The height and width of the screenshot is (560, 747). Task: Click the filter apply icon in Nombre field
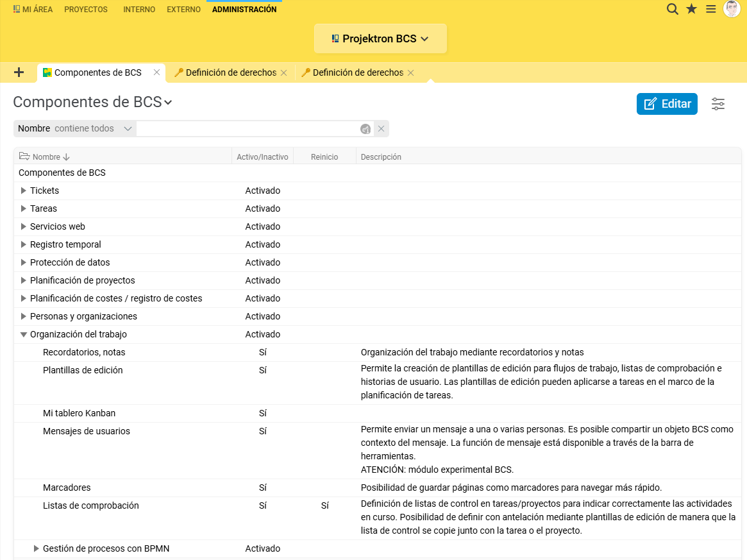coord(365,129)
